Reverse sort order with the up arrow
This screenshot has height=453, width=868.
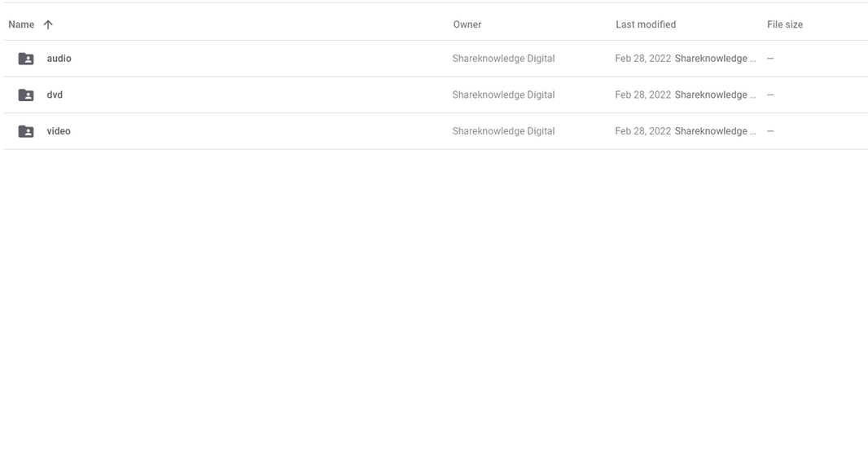point(48,24)
